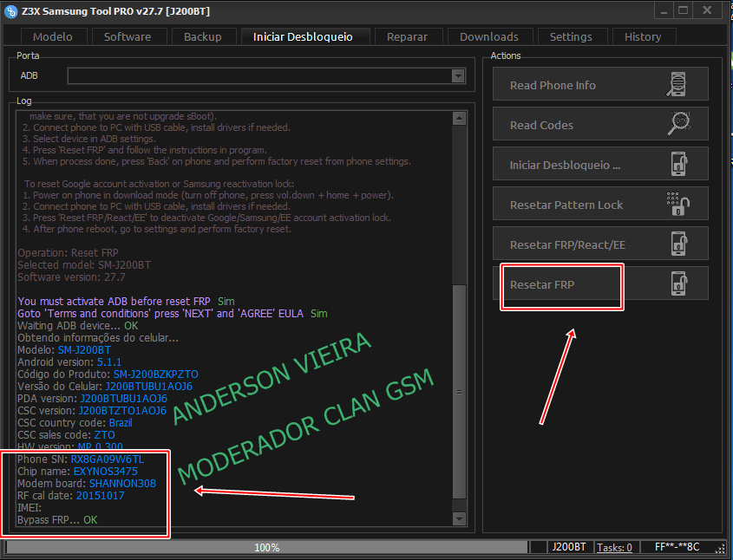
Task: Click the Iniciar Desbloqueio phone unlock icon
Action: coord(679,164)
